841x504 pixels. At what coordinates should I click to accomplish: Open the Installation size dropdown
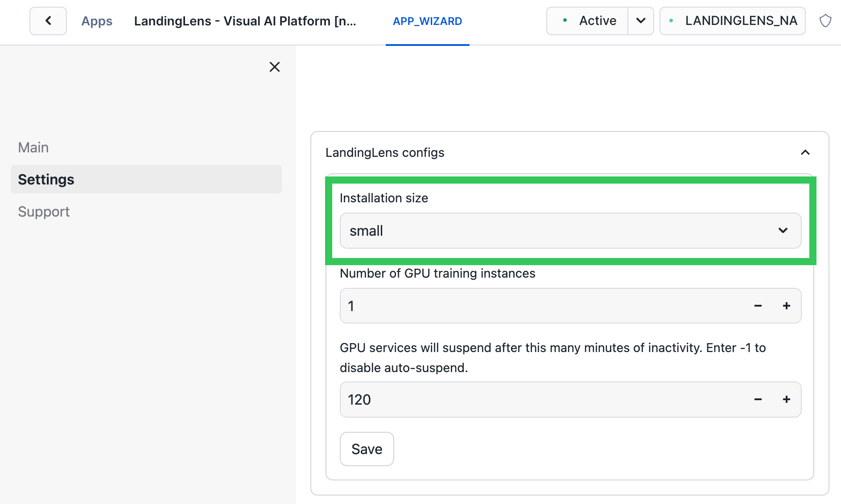click(x=570, y=230)
